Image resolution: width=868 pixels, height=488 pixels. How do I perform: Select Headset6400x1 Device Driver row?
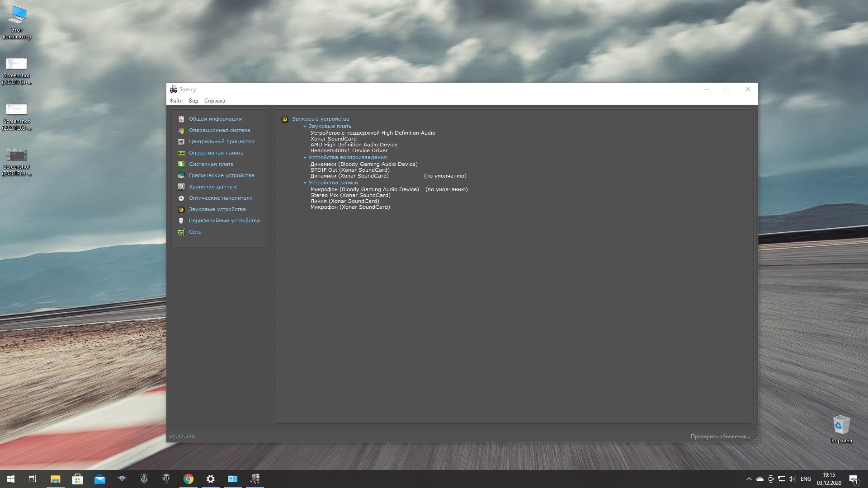349,150
